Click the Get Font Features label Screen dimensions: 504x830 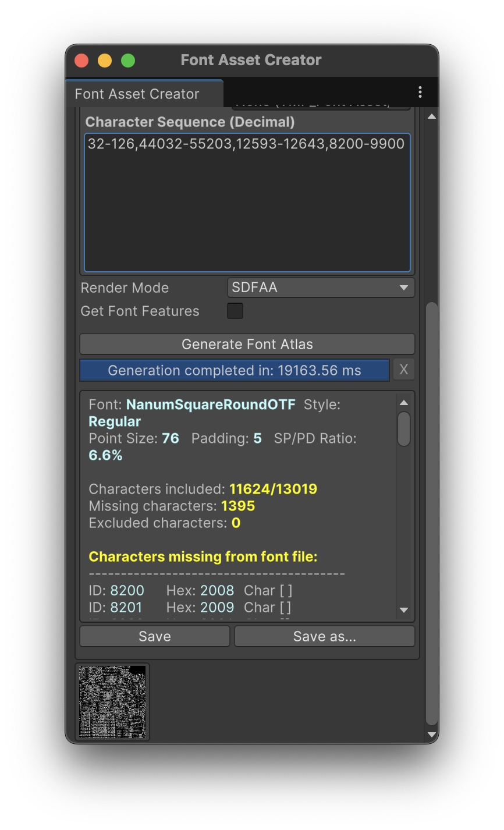pyautogui.click(x=140, y=311)
